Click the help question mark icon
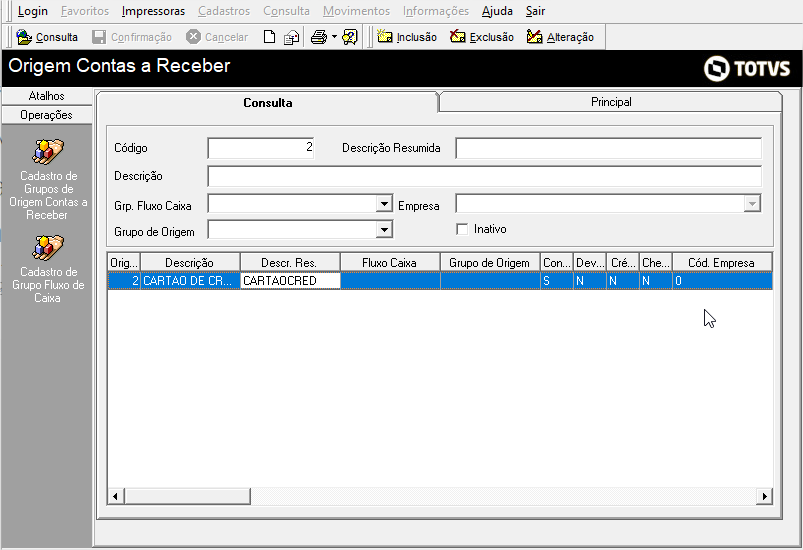Screen dimensions: 803x550 click(350, 37)
